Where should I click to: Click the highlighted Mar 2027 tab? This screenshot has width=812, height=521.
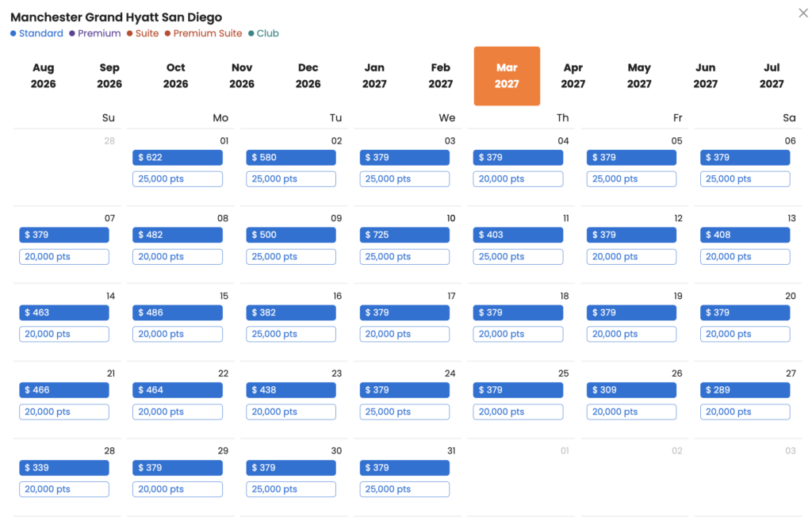point(507,75)
